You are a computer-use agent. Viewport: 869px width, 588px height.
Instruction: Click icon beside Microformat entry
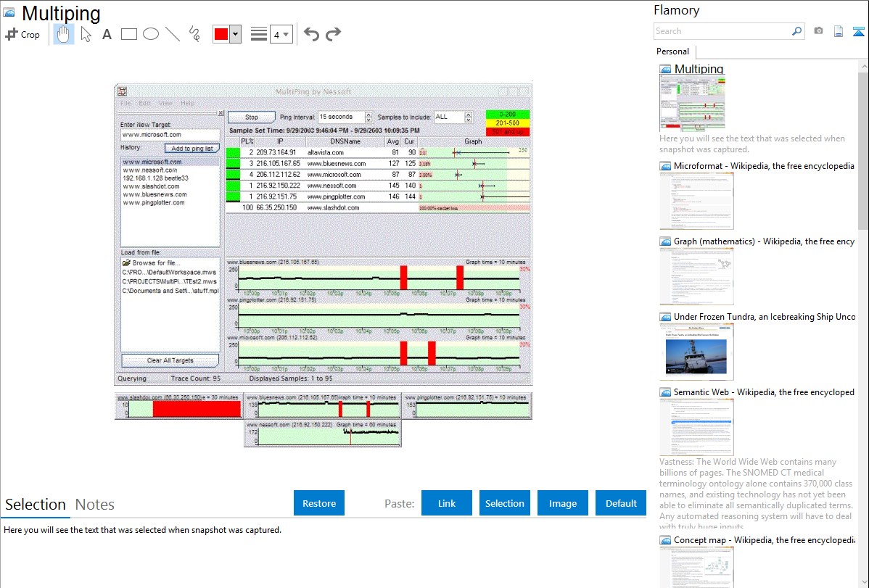coord(665,166)
